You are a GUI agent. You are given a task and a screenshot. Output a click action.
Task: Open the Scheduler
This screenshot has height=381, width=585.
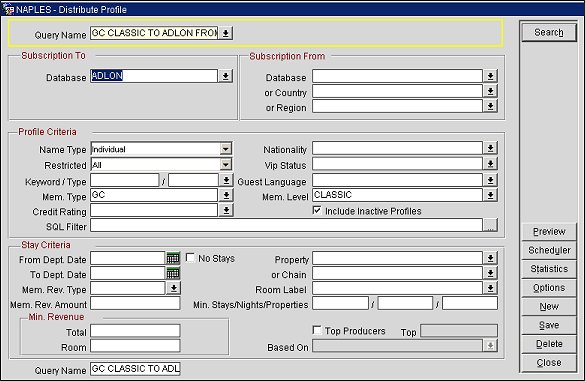[x=549, y=250]
